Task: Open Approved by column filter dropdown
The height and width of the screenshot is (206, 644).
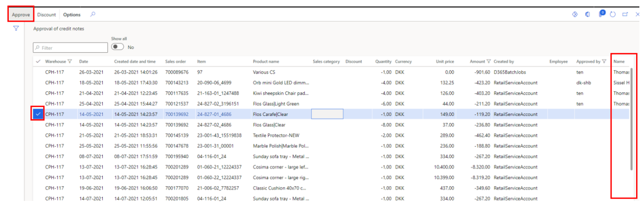Action: pyautogui.click(x=604, y=61)
